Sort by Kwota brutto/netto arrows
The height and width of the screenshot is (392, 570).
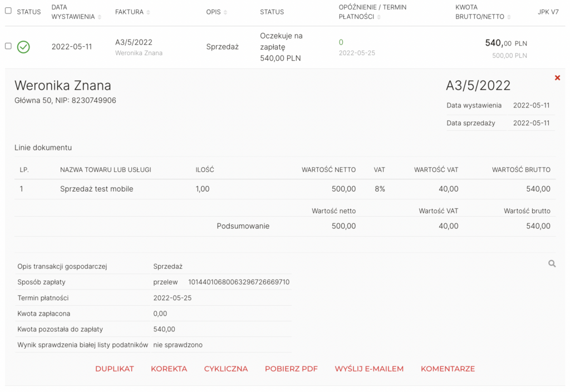coord(509,17)
